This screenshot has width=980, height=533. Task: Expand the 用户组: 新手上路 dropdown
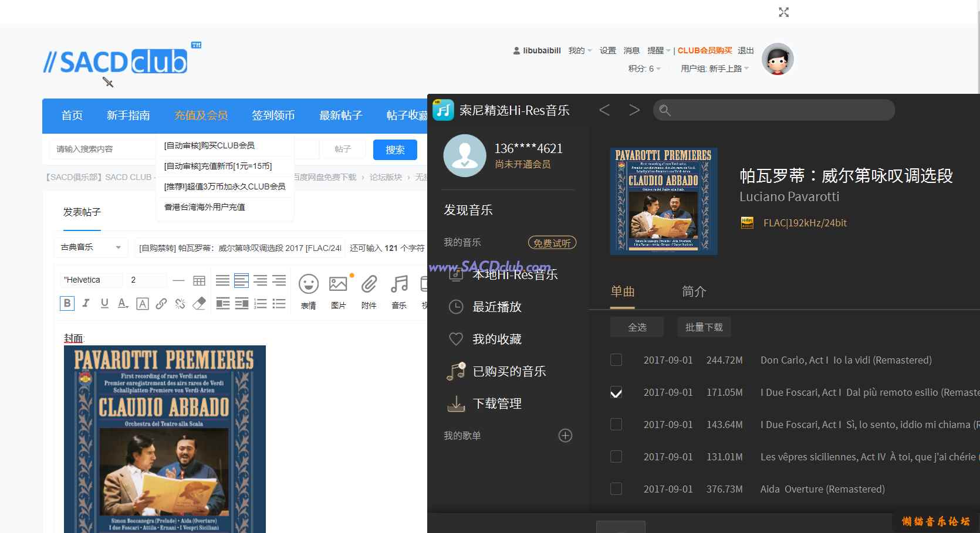pos(715,69)
